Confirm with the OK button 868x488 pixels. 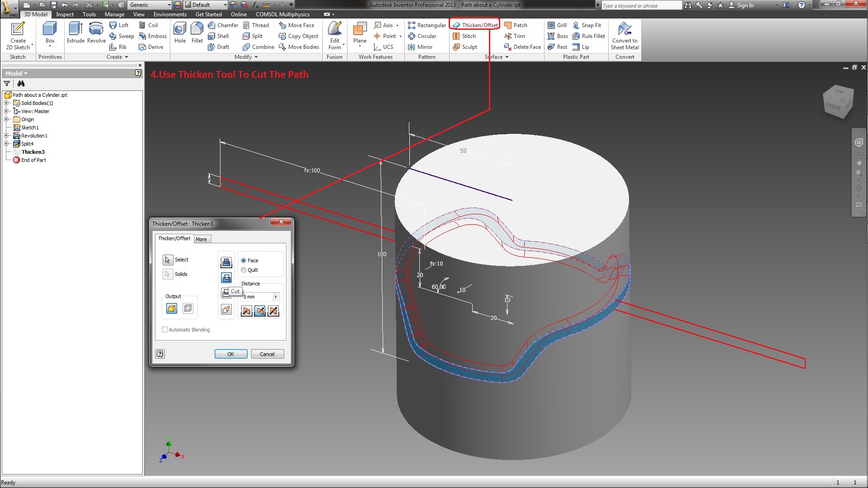[230, 354]
